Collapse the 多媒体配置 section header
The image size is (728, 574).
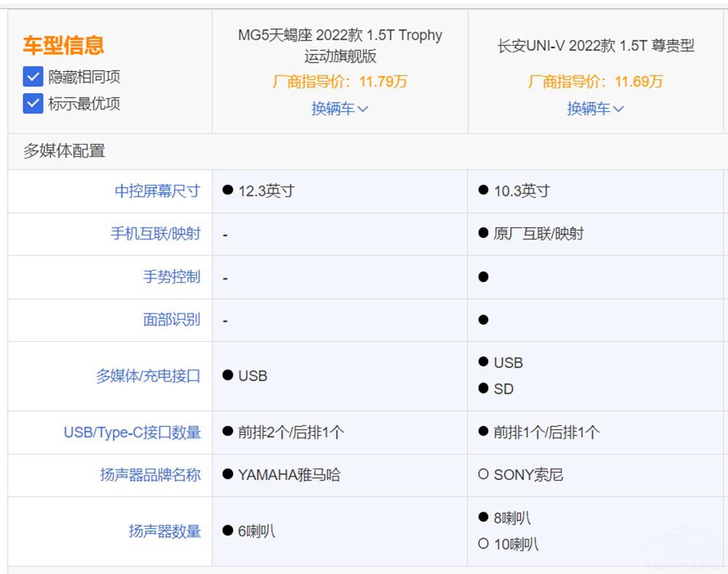pyautogui.click(x=64, y=151)
